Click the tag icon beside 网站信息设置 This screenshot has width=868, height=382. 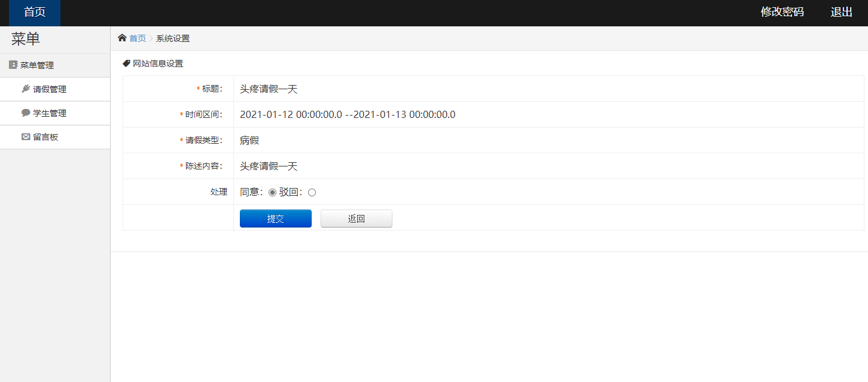126,62
